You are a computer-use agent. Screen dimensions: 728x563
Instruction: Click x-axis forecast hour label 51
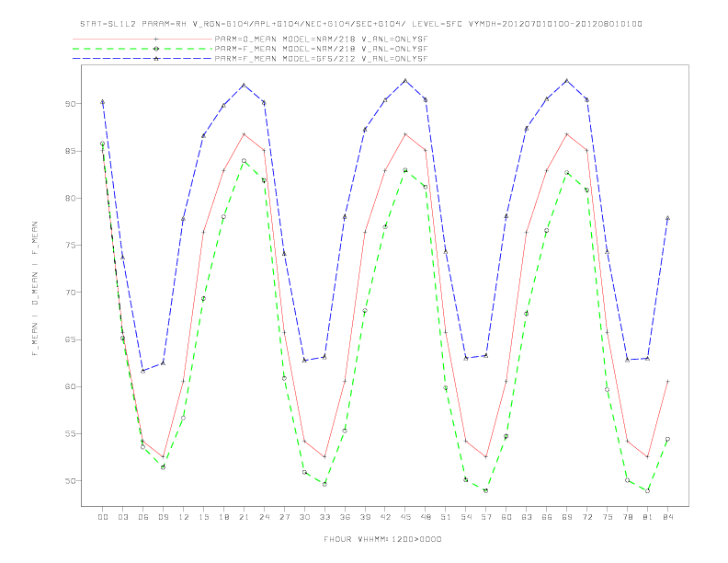(446, 517)
